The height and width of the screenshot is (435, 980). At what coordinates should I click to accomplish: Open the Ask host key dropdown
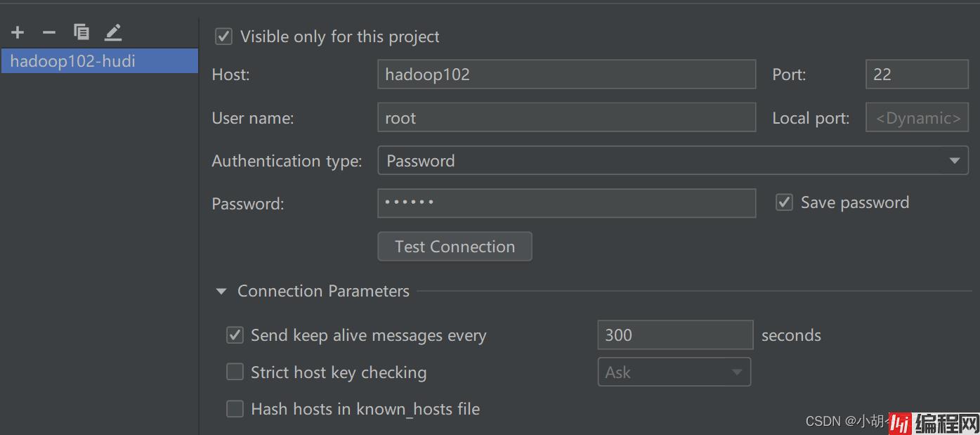pyautogui.click(x=673, y=372)
